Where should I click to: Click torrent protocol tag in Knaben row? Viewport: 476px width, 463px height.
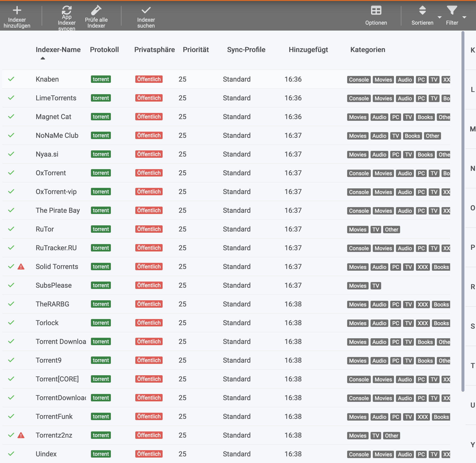tap(101, 79)
